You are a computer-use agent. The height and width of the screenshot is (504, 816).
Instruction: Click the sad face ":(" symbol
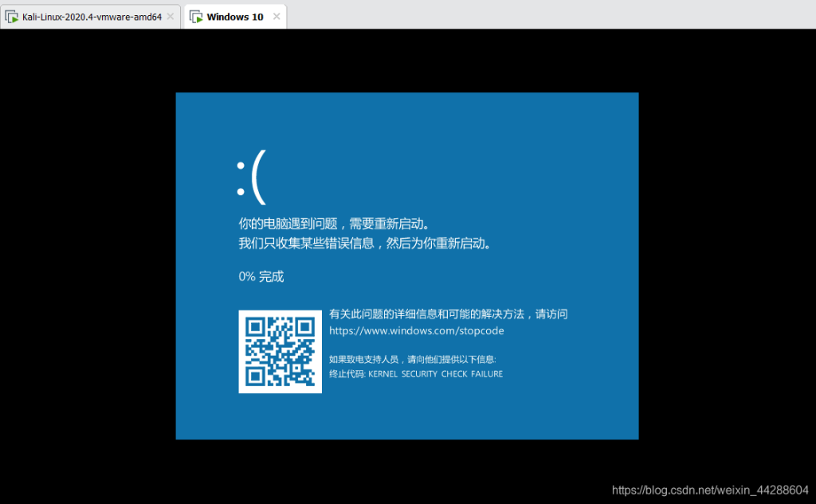(252, 177)
